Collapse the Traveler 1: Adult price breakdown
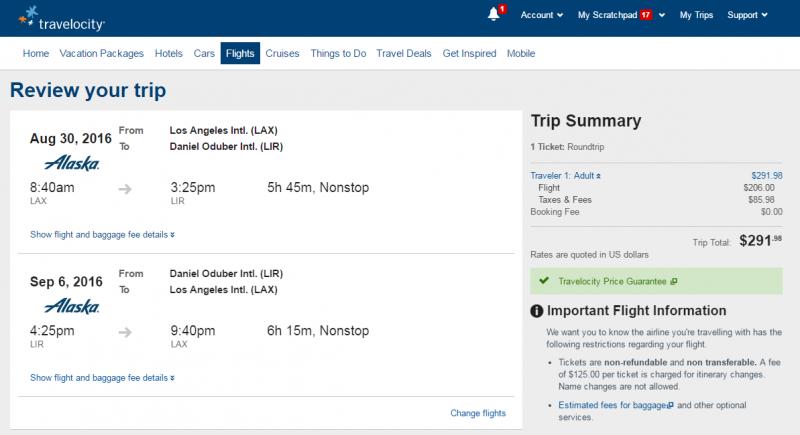This screenshot has height=435, width=800. (565, 175)
